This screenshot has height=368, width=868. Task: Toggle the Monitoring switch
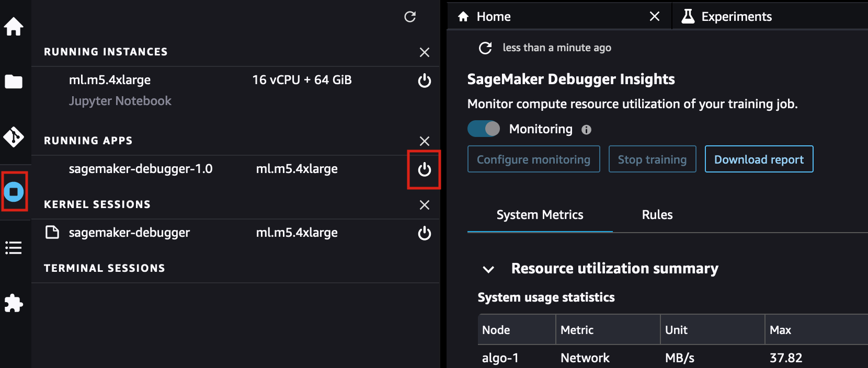coord(484,129)
